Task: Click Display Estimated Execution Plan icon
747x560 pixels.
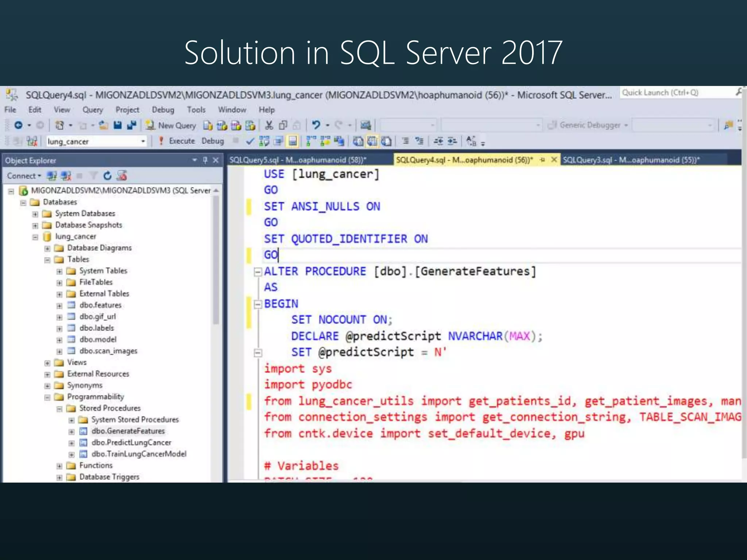Action: [264, 141]
